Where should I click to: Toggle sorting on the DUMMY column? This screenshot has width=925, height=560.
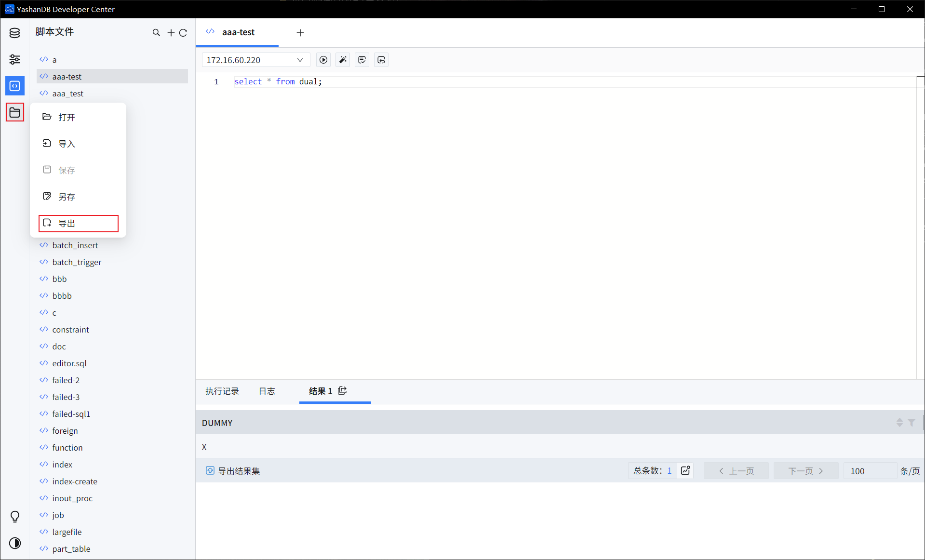(899, 423)
